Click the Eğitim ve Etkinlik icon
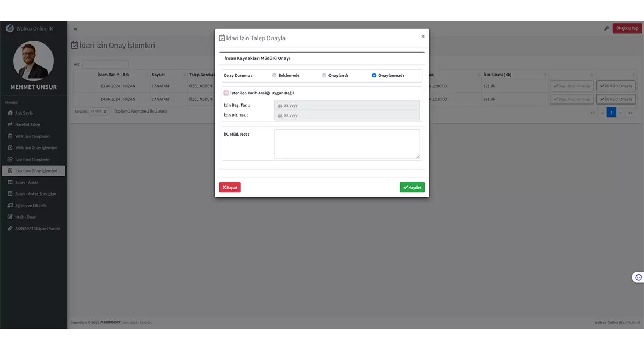 (10, 205)
